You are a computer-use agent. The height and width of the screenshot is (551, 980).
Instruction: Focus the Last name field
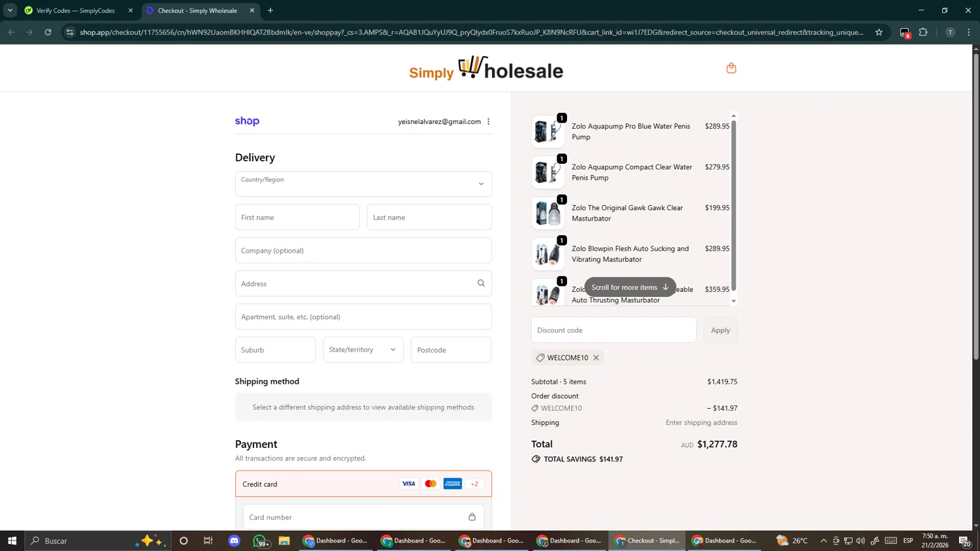[x=429, y=217]
